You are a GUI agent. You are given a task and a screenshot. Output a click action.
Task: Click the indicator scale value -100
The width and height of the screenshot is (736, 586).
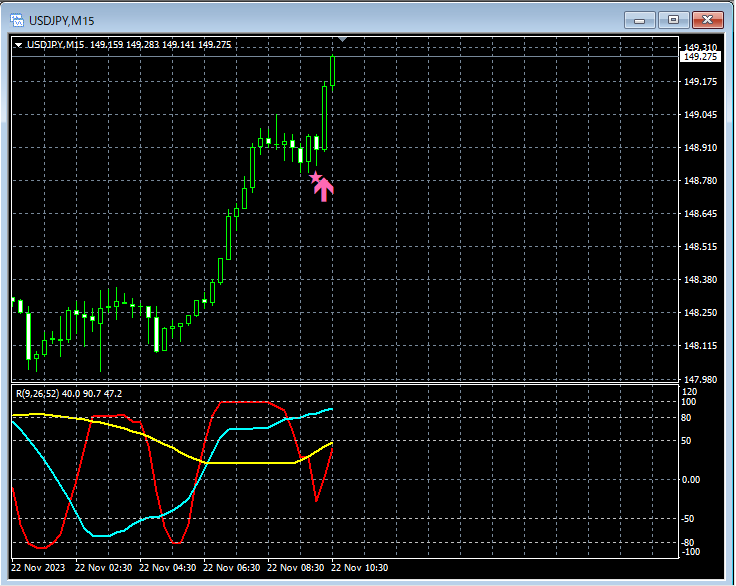(x=690, y=551)
